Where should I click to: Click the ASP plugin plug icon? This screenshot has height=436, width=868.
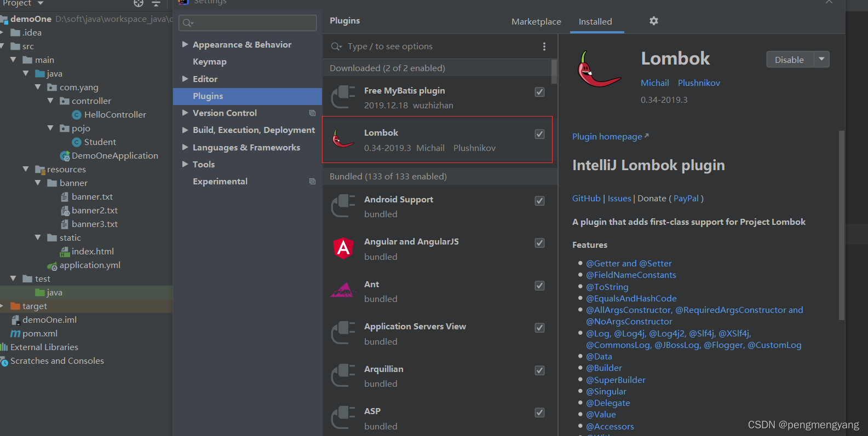click(343, 418)
